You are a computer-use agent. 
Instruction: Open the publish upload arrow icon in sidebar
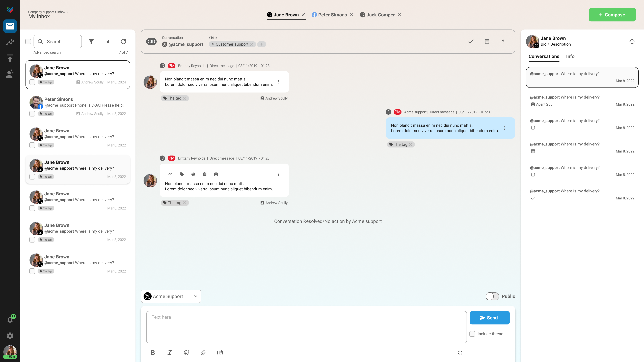tap(10, 58)
